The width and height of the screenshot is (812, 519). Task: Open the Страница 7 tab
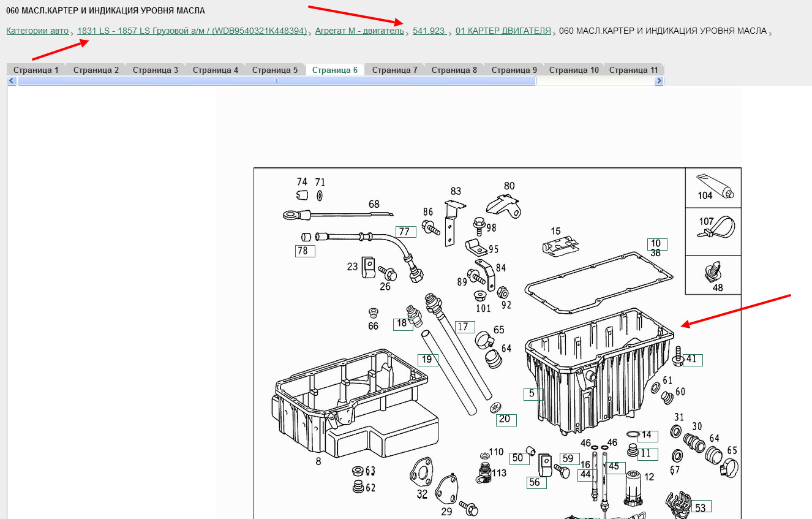coord(394,70)
